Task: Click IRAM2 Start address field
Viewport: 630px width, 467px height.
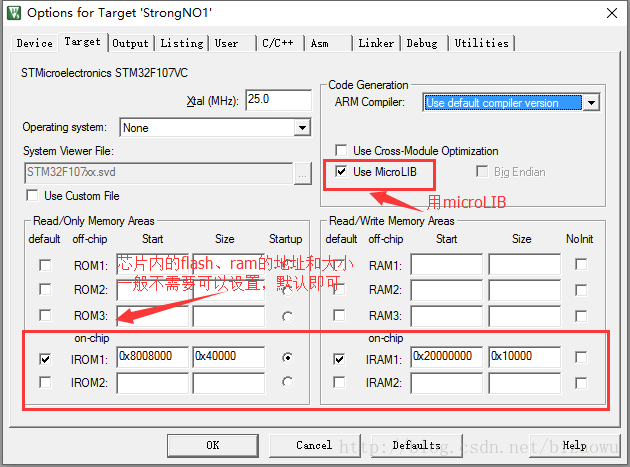Action: (x=446, y=383)
